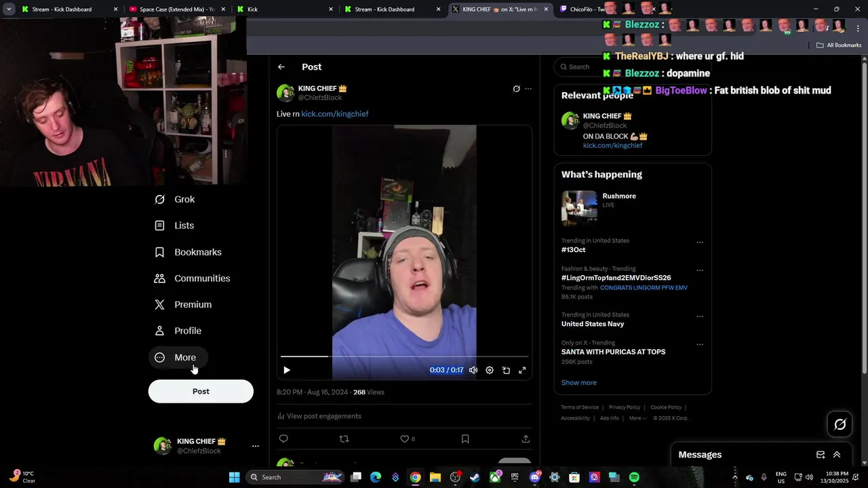868x488 pixels.
Task: Open the Windows Start menu
Action: click(x=234, y=477)
